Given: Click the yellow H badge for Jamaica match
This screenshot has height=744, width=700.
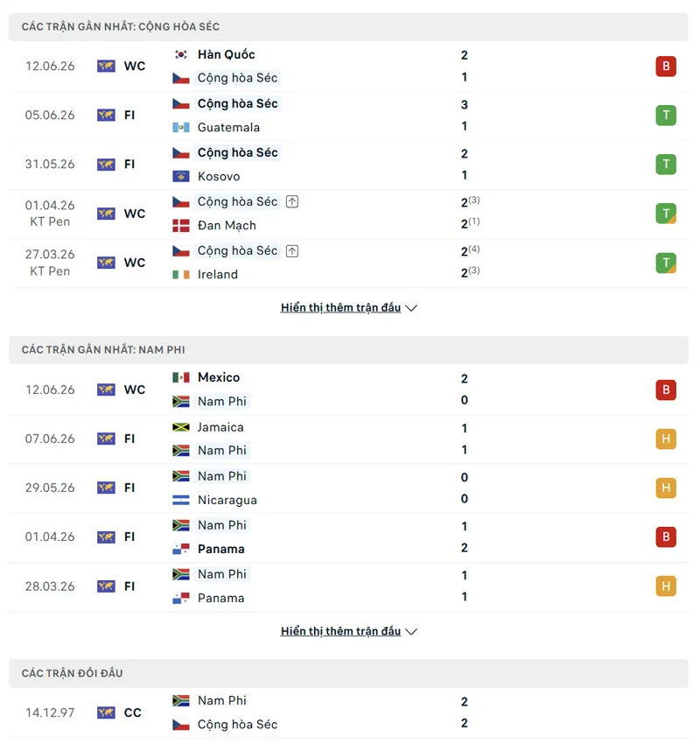Looking at the screenshot, I should pos(665,439).
